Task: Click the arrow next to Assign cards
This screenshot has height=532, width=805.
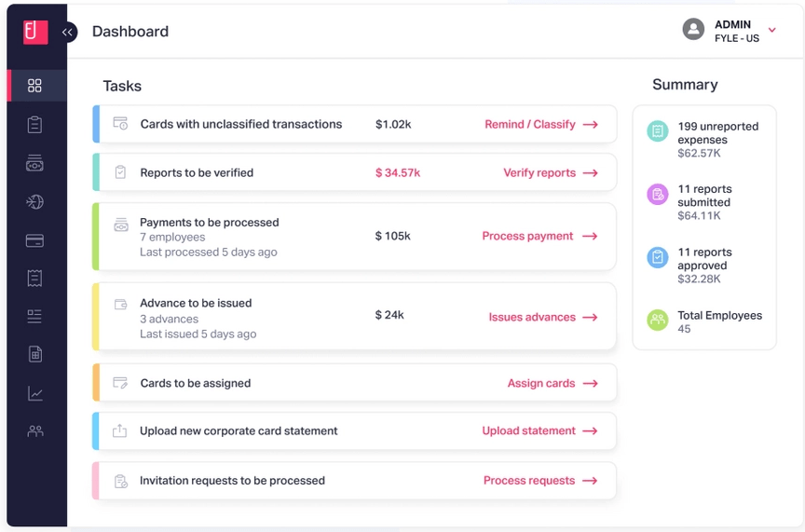Action: click(591, 384)
